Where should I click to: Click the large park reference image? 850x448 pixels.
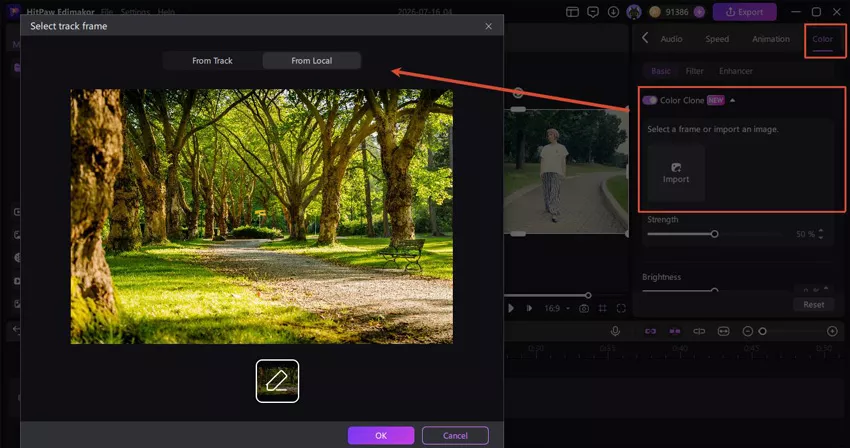pyautogui.click(x=262, y=216)
